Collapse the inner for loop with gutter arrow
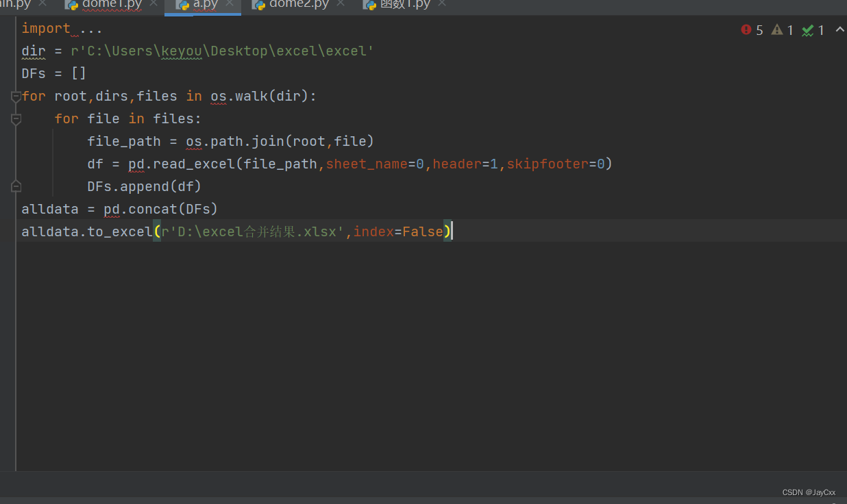Screen dimensions: 847x504 (15, 118)
